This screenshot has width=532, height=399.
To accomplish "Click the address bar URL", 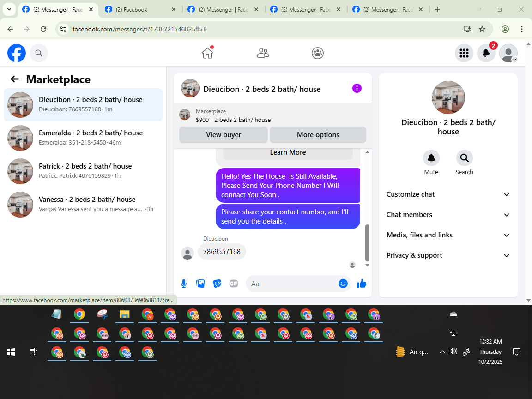I will (139, 29).
